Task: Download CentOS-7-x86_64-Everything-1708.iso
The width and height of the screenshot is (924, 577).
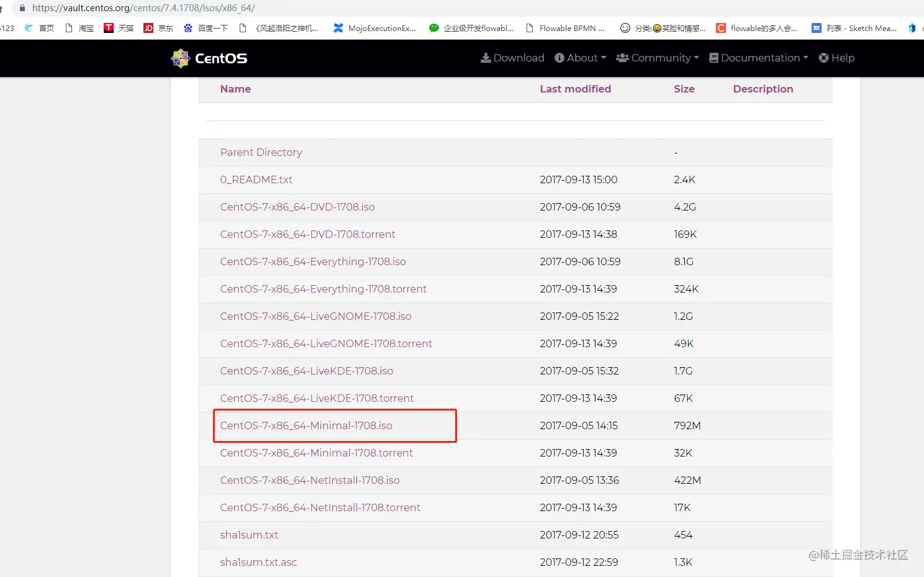Action: 313,261
